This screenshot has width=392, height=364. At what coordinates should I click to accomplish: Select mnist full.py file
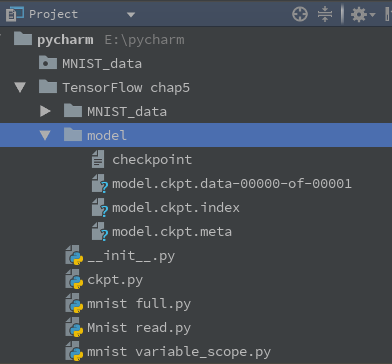pyautogui.click(x=139, y=304)
